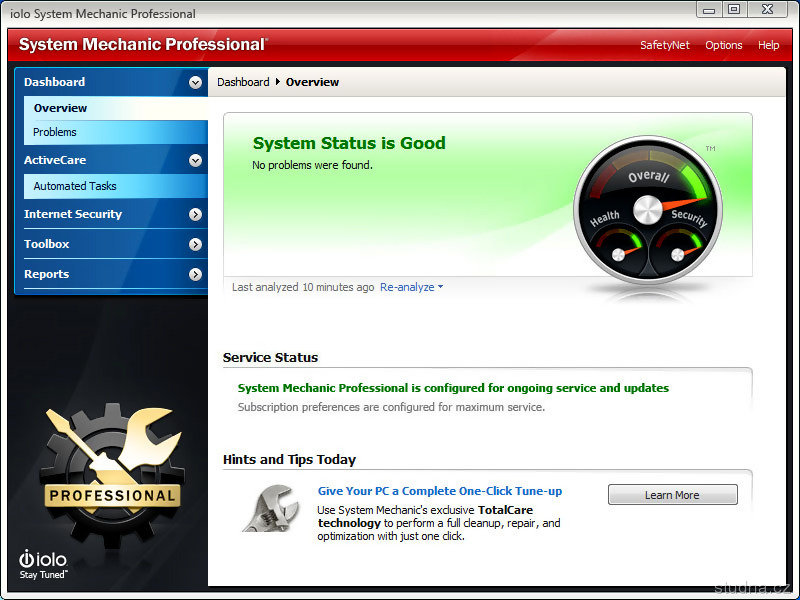
Task: Click the Service Status heading
Action: coord(270,358)
